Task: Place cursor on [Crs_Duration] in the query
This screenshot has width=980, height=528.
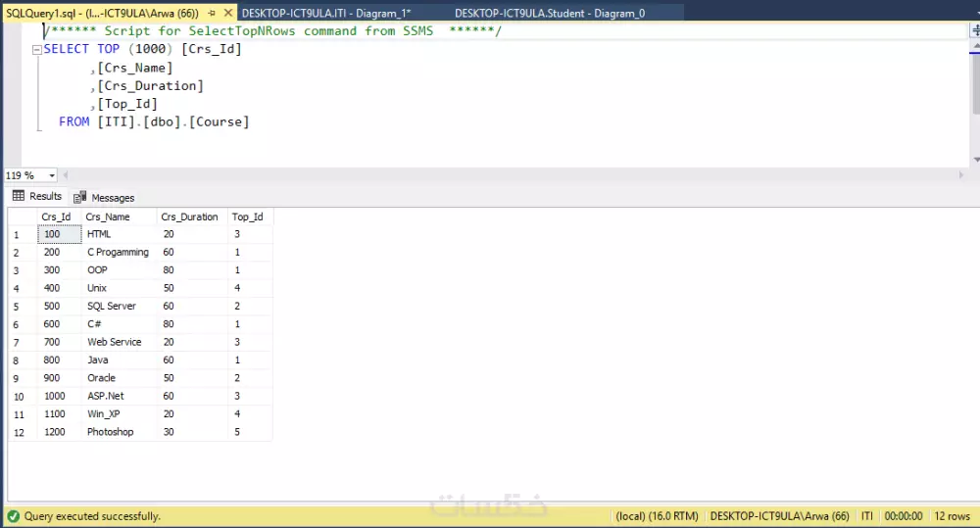Action: (x=150, y=85)
